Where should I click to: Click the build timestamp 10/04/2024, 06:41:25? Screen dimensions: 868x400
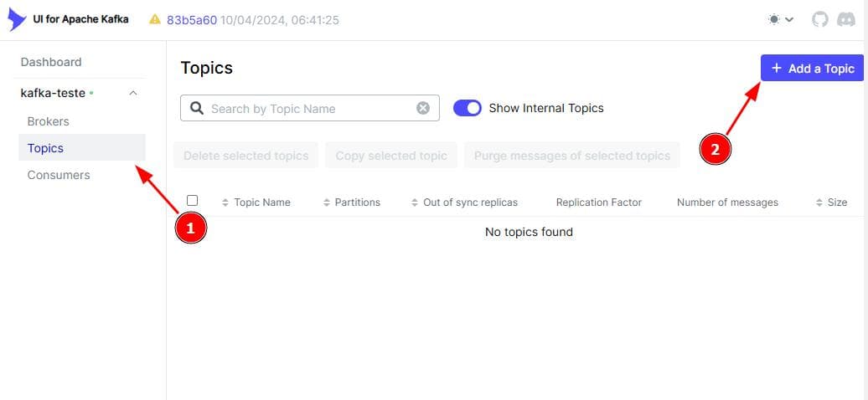click(x=280, y=20)
